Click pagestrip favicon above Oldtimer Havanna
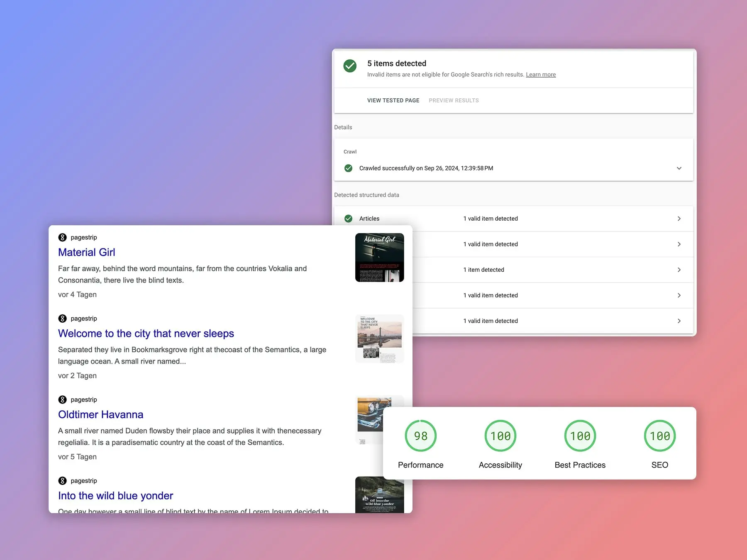 click(63, 399)
